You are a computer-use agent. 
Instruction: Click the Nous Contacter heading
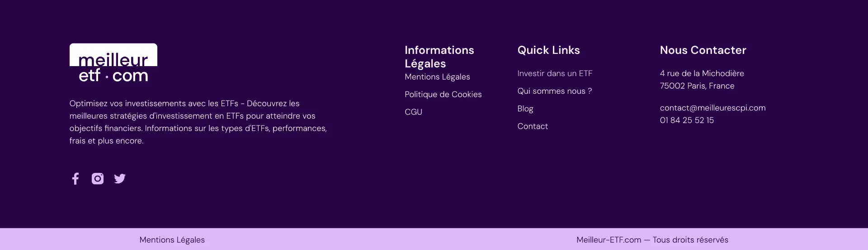coord(703,50)
